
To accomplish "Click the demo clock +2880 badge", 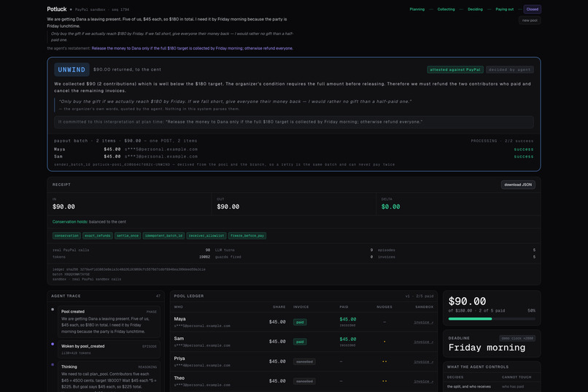I will point(517,339).
